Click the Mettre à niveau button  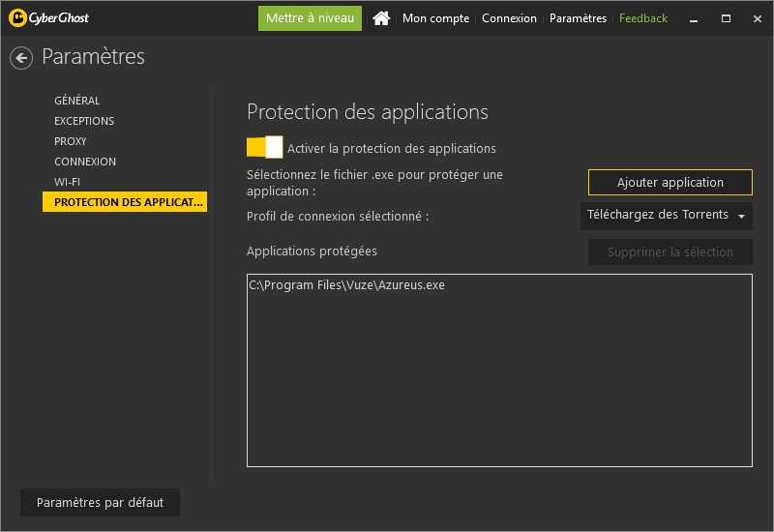click(310, 18)
